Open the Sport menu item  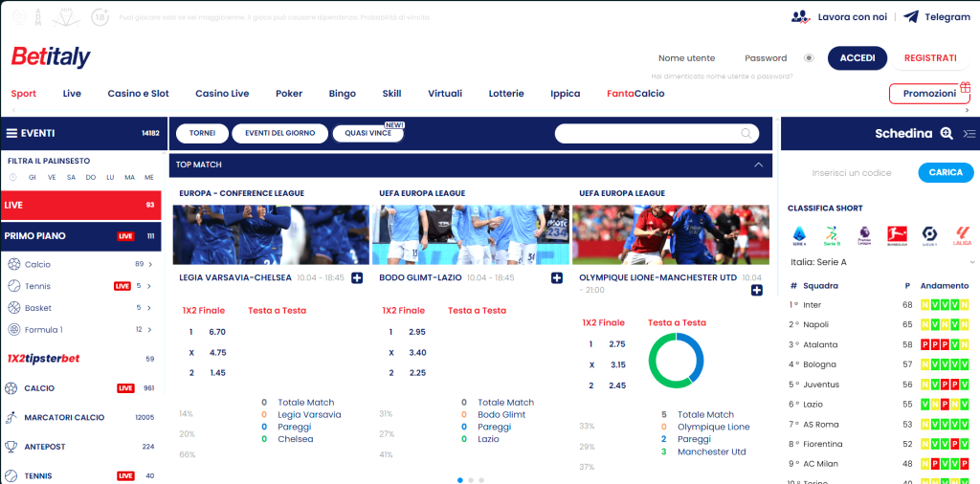point(24,94)
